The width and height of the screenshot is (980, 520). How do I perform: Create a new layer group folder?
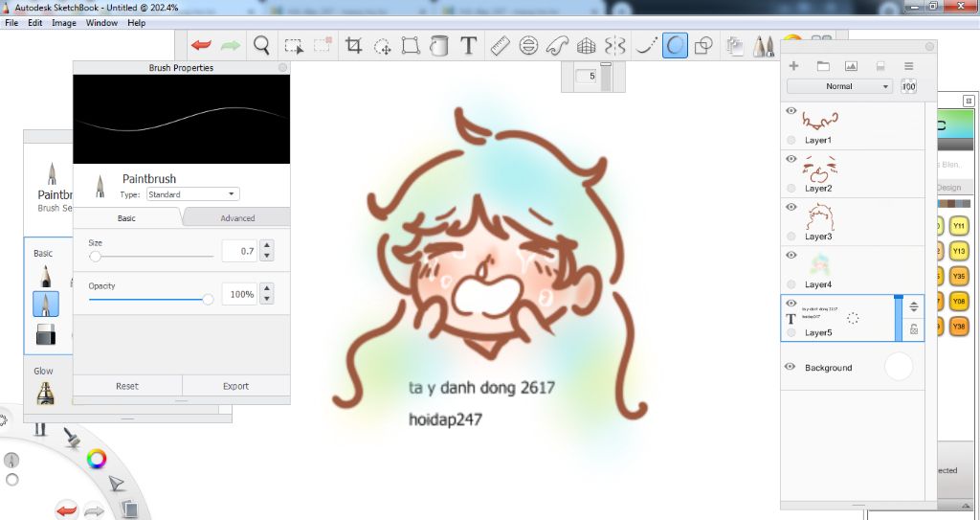pyautogui.click(x=823, y=66)
